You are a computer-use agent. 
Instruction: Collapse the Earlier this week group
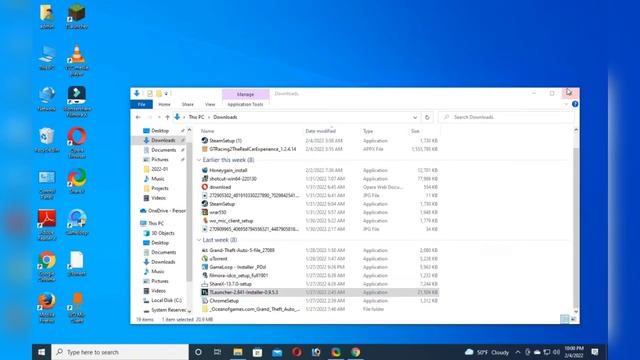[x=199, y=160]
